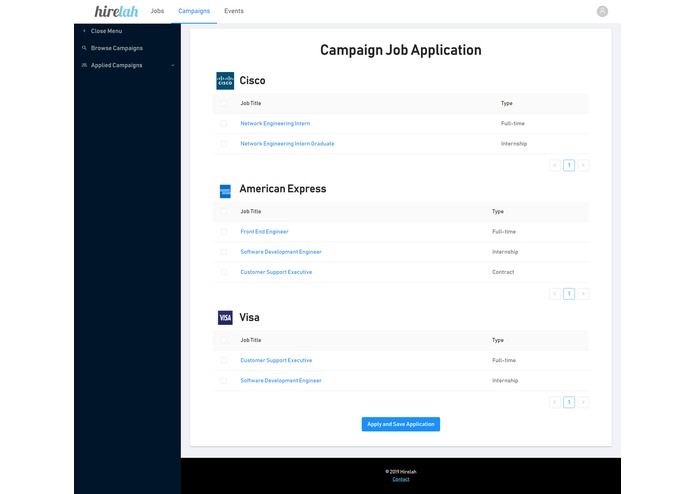Open American Express Customer Support Executive link
This screenshot has width=695, height=494.
click(x=276, y=272)
